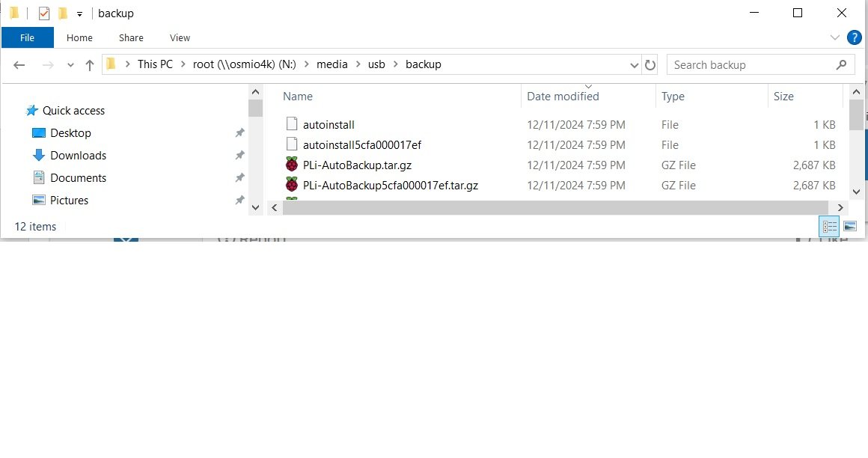
Task: Open the Downloads folder in Quick access
Action: (x=78, y=156)
